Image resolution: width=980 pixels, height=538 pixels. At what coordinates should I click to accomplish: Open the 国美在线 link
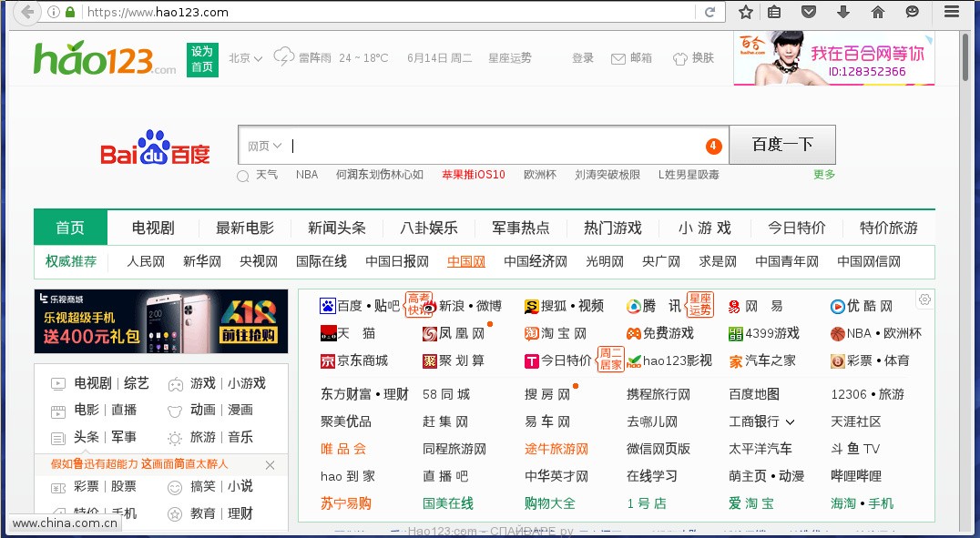point(447,503)
